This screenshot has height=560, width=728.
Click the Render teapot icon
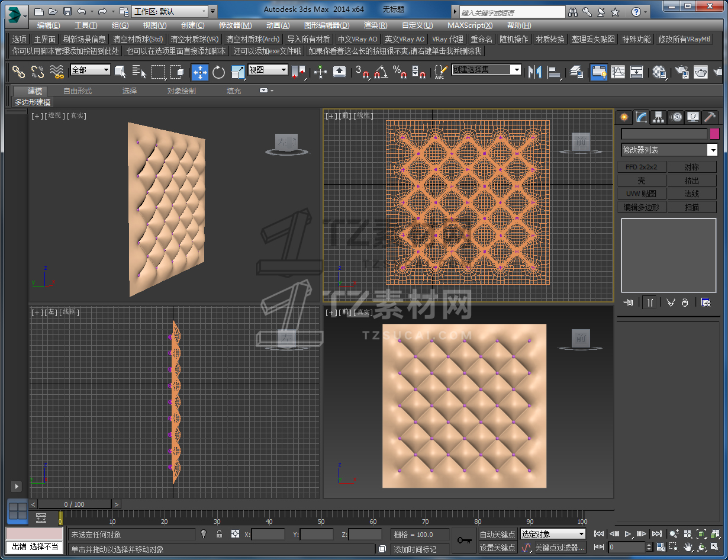coord(700,72)
